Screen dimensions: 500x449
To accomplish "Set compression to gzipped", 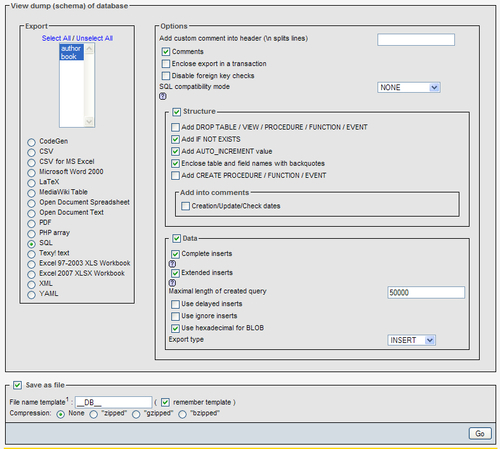I will tap(136, 414).
